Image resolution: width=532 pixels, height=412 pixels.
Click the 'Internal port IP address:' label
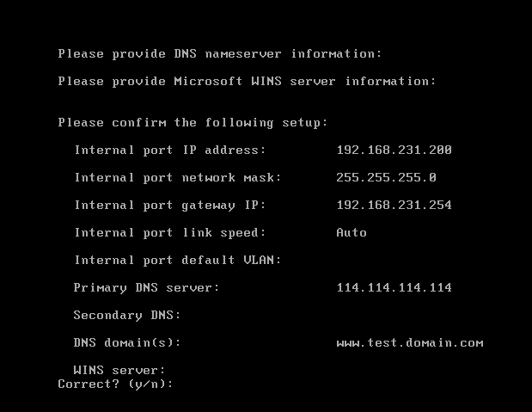pyautogui.click(x=170, y=151)
